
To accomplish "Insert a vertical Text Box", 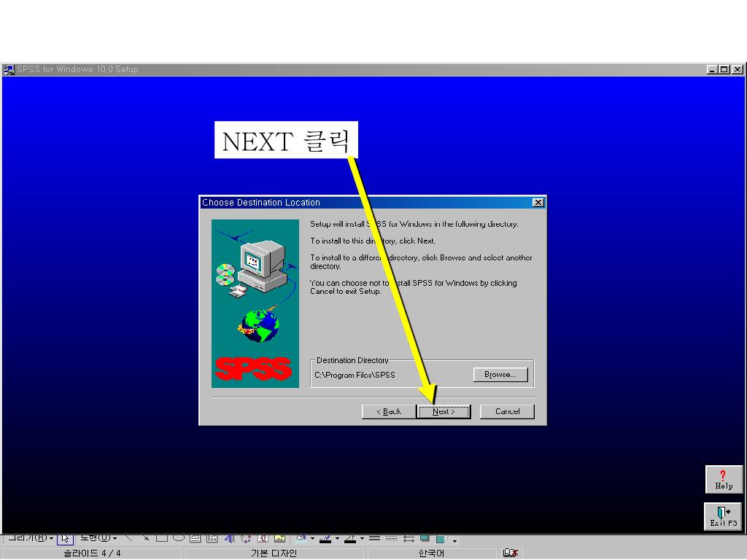I will [x=212, y=538].
